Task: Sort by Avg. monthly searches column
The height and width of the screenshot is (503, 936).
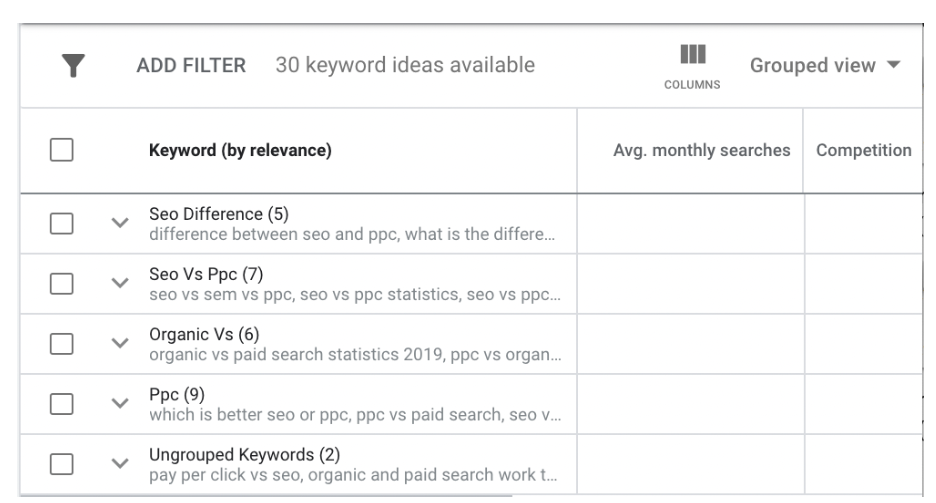Action: click(x=701, y=151)
